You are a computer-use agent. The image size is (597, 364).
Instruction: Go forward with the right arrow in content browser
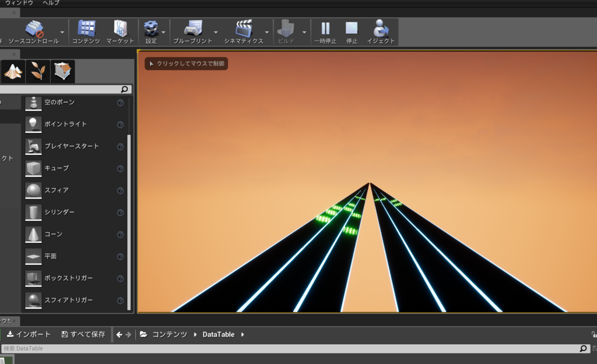128,335
